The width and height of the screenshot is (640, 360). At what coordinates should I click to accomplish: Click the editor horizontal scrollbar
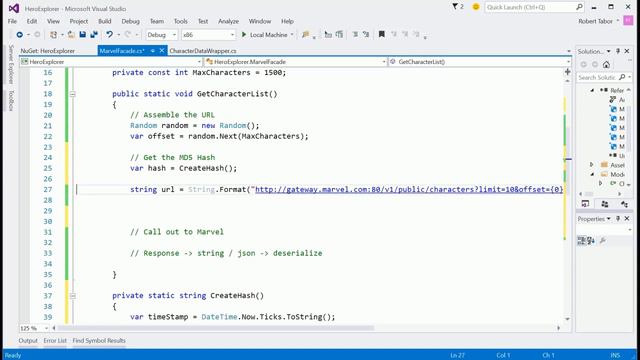(216, 328)
